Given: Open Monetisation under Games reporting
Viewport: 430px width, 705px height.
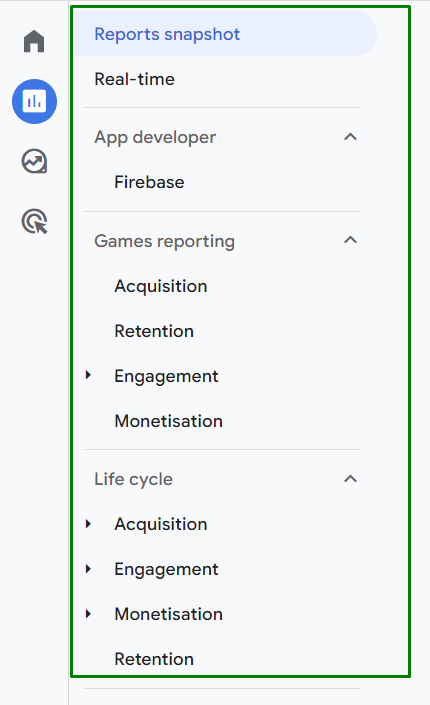Looking at the screenshot, I should 169,421.
